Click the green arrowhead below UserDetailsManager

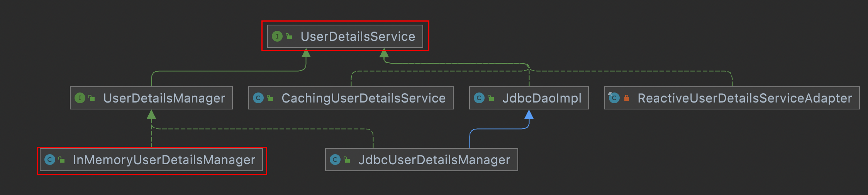point(151,114)
